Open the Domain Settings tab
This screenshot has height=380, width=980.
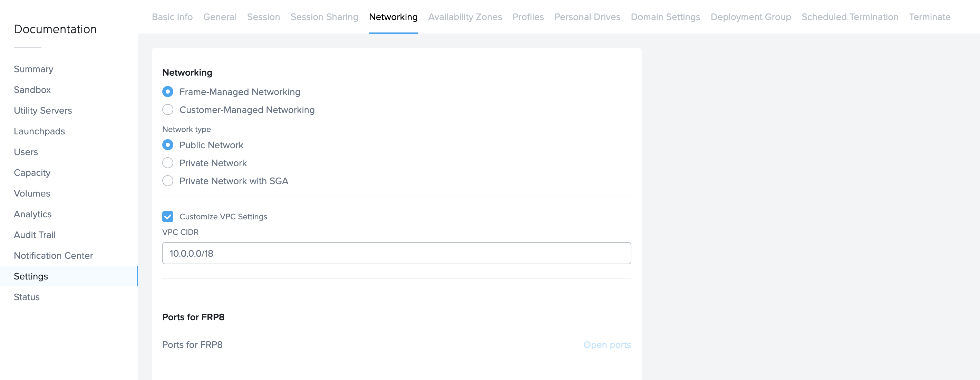[665, 17]
